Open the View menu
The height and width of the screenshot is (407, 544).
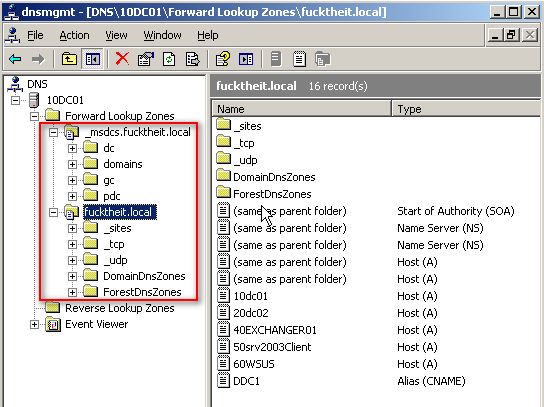(116, 35)
